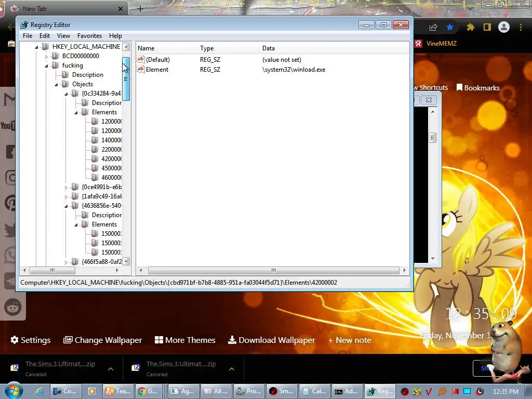Open the Pinterest sidebar shortcut
532x399 pixels.
pos(11,203)
